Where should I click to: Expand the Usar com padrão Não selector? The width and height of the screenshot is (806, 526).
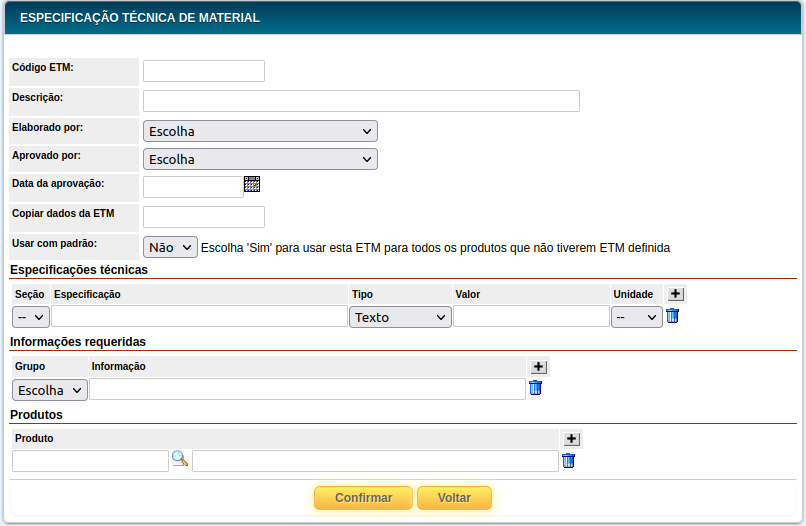coord(170,247)
